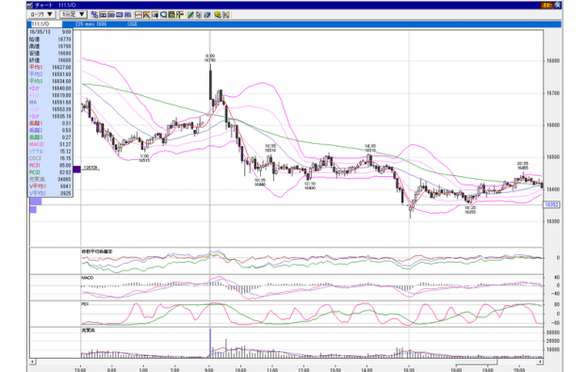Click the red linked-status badge in title bar

point(547,6)
